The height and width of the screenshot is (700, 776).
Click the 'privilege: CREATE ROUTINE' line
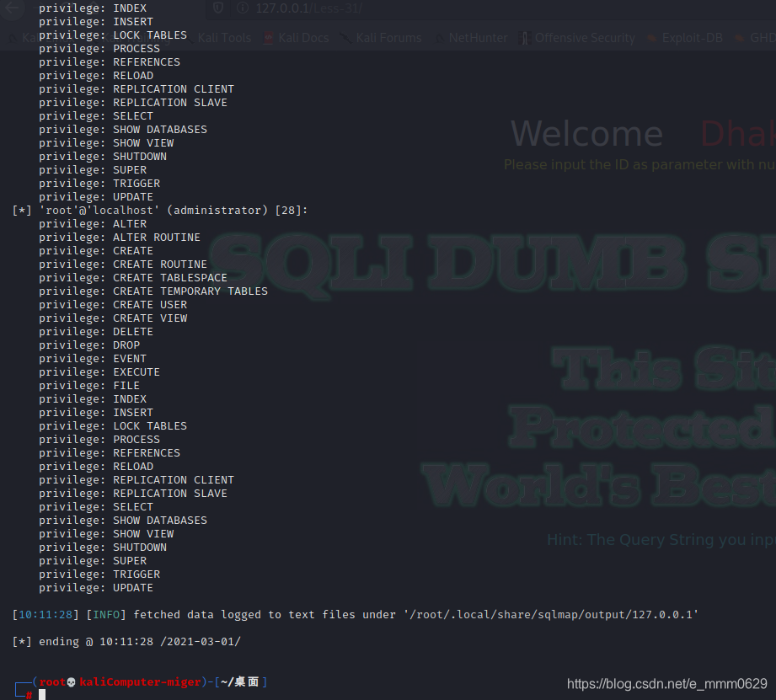click(123, 265)
